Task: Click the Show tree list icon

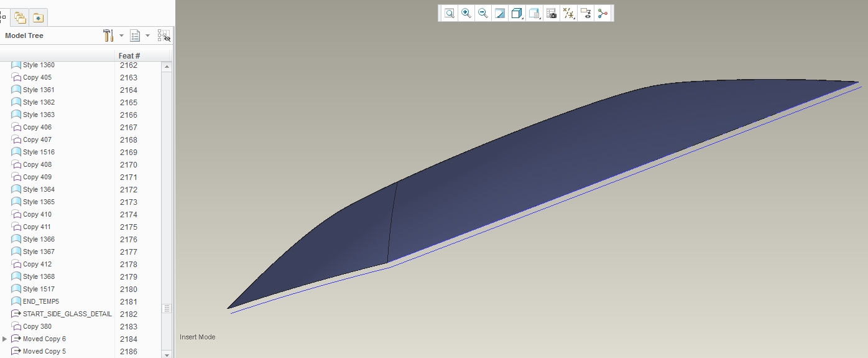Action: pyautogui.click(x=135, y=35)
